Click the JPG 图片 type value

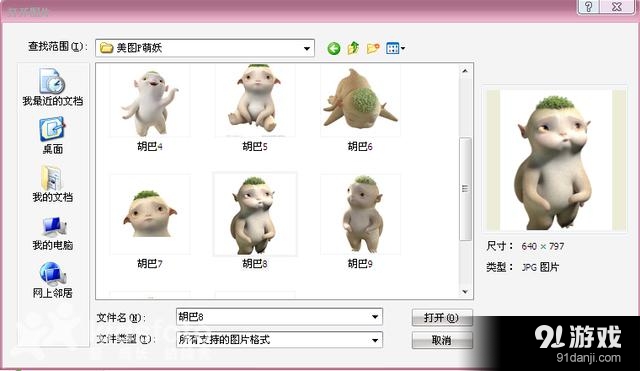click(540, 267)
